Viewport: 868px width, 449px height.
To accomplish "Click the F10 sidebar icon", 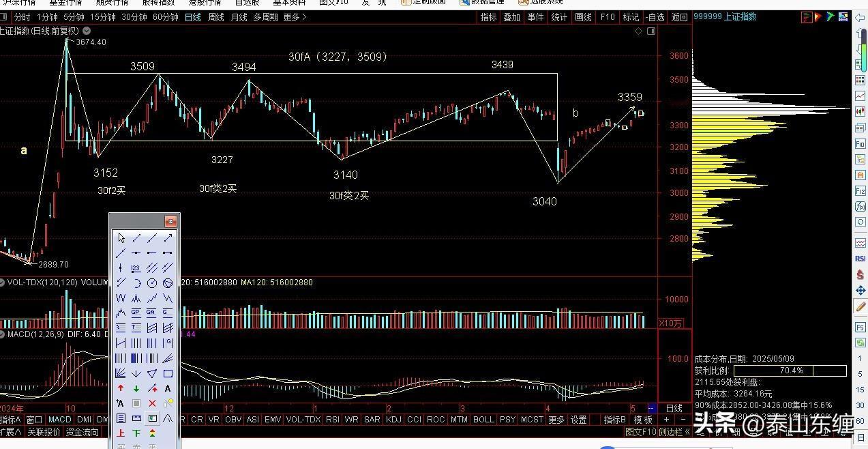I will [x=860, y=144].
